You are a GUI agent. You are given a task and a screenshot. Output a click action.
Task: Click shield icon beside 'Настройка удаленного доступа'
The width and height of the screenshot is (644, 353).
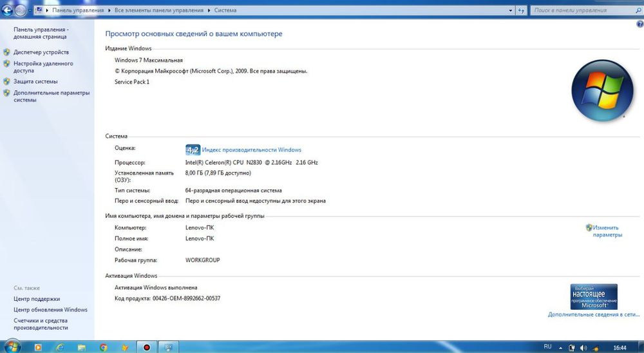click(x=6, y=64)
